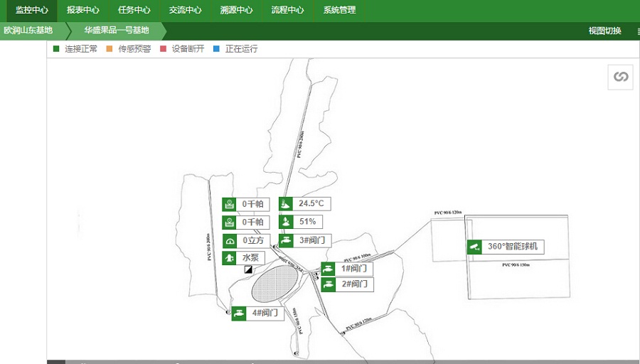Select the 1#阀门 valve icon

coord(328,269)
